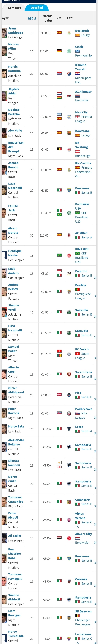
Task: Click the Benfica club crest icon
Action: (x=69, y=292)
